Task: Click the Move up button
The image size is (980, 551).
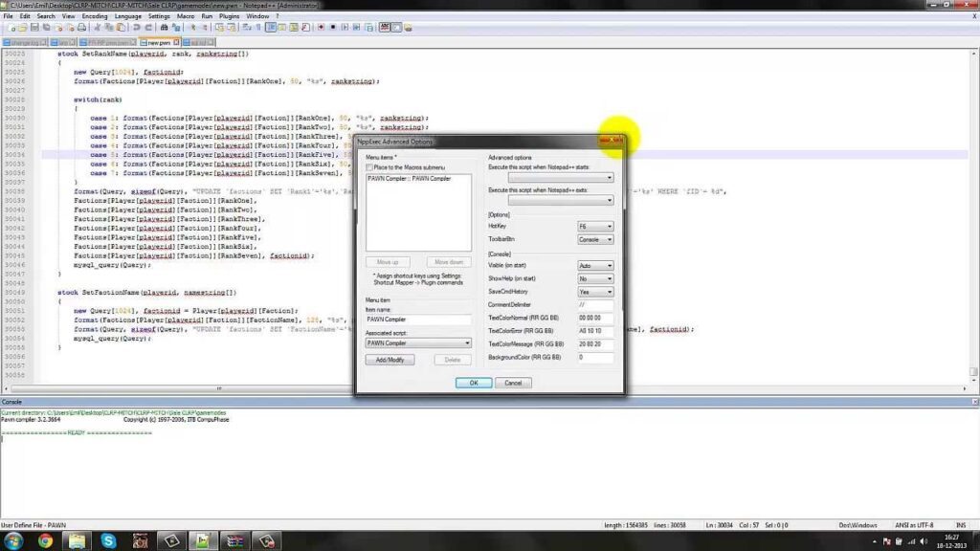Action: click(388, 262)
